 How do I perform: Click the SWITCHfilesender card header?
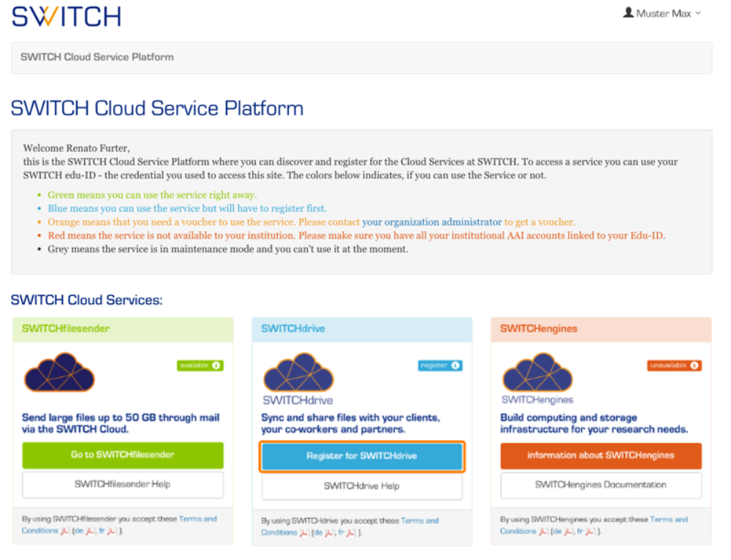click(x=123, y=329)
